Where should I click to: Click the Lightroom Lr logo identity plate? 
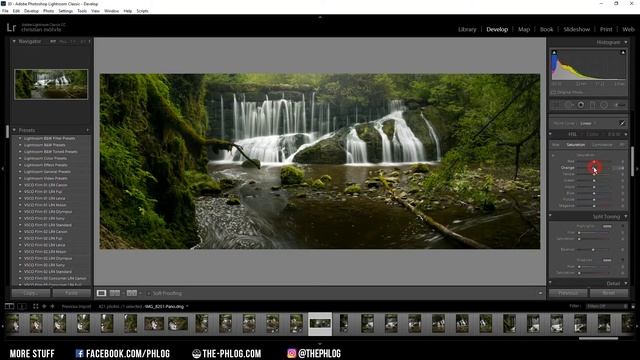(x=11, y=28)
